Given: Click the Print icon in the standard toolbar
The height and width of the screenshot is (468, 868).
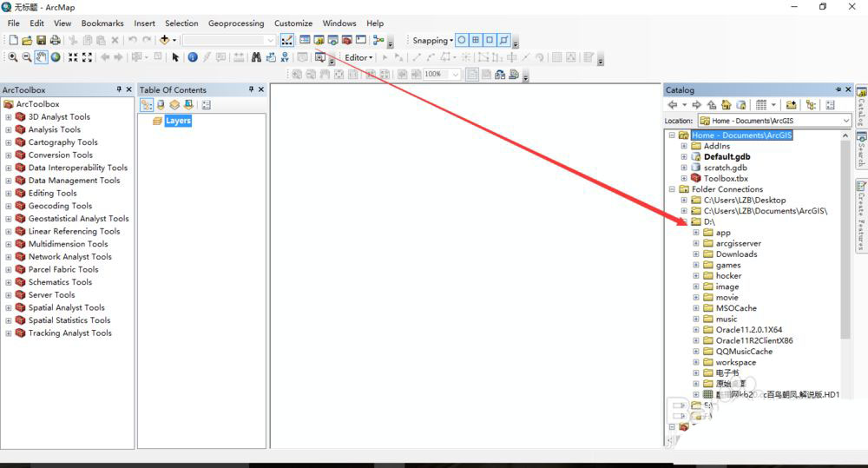Looking at the screenshot, I should click(55, 41).
